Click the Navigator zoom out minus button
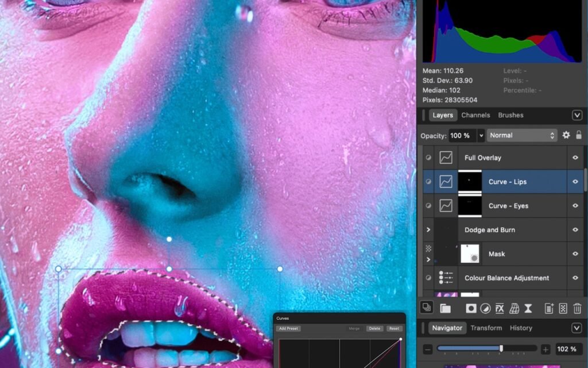Screen dimensions: 588x368 pyautogui.click(x=428, y=349)
